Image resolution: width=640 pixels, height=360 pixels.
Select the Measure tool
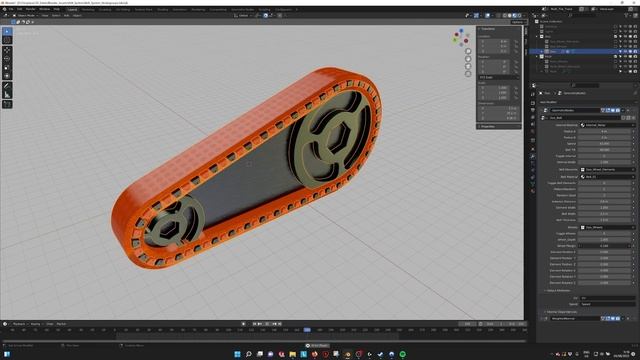(7, 95)
